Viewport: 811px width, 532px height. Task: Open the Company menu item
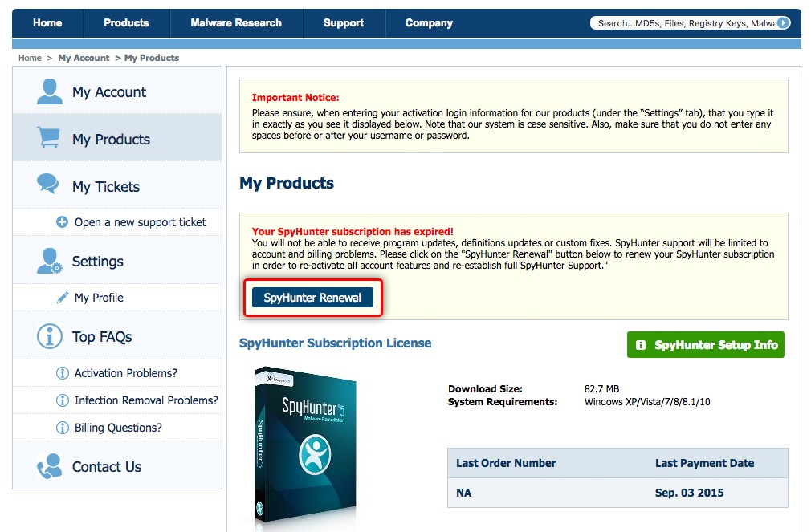[429, 23]
